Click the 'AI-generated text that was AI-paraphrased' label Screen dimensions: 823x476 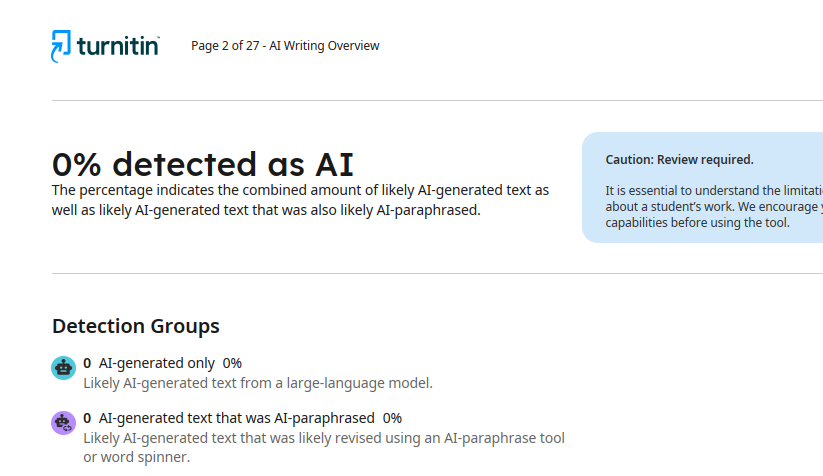pos(236,418)
